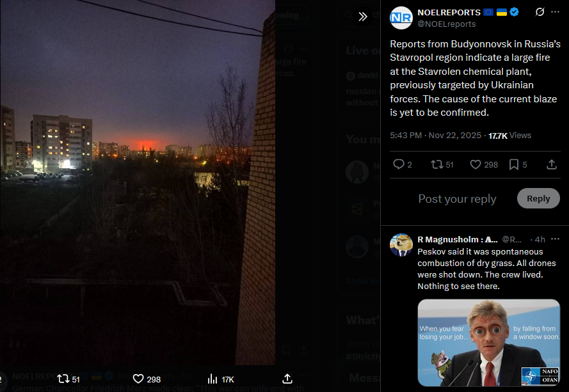569x392 pixels.
Task: Open more options menu on NOELREPORTS post
Action: (x=555, y=12)
